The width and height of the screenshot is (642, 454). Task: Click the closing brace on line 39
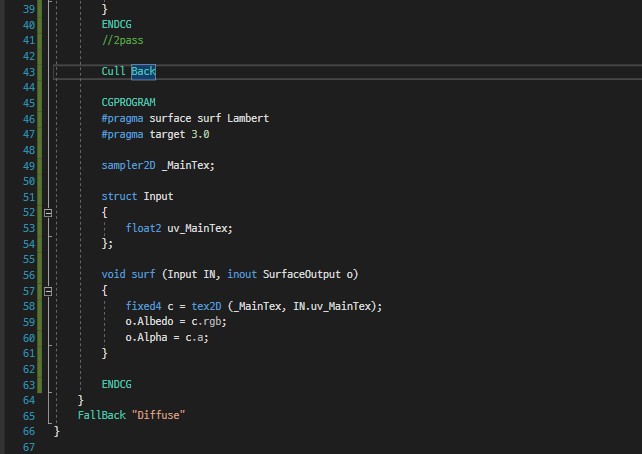click(x=104, y=9)
